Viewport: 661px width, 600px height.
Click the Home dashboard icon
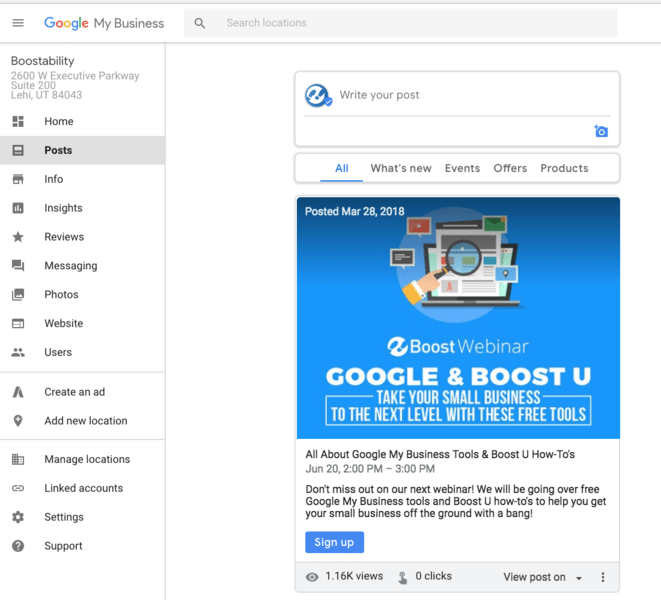pyautogui.click(x=18, y=121)
